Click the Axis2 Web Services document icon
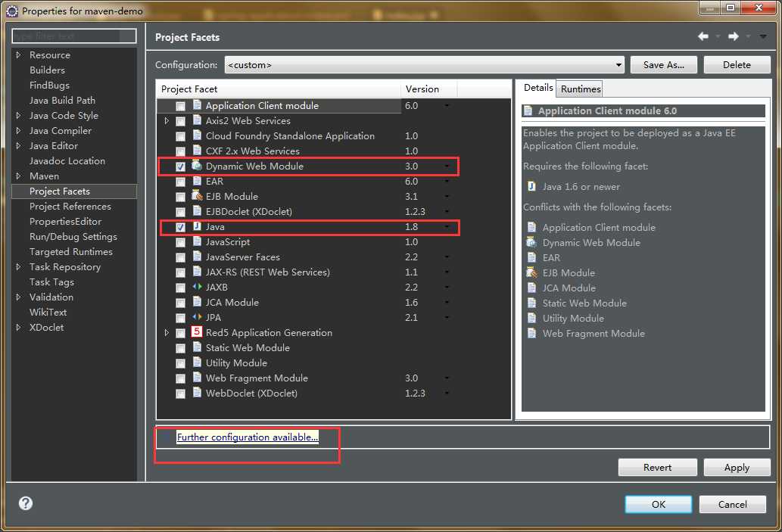 (x=197, y=120)
